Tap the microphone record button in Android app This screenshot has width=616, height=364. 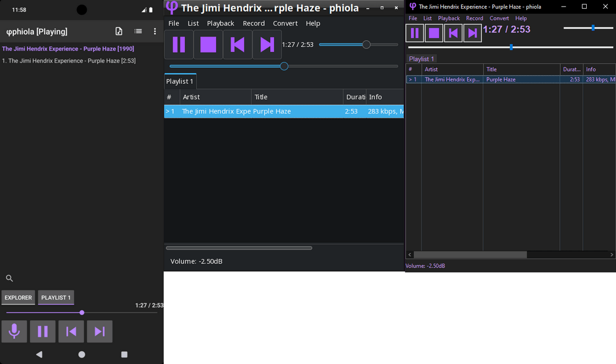pyautogui.click(x=14, y=331)
